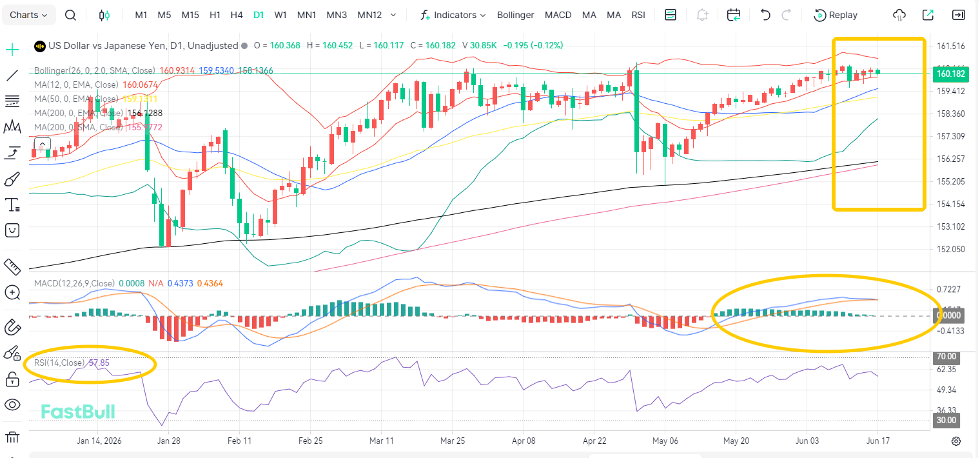Select the D1 timeframe

pyautogui.click(x=259, y=15)
